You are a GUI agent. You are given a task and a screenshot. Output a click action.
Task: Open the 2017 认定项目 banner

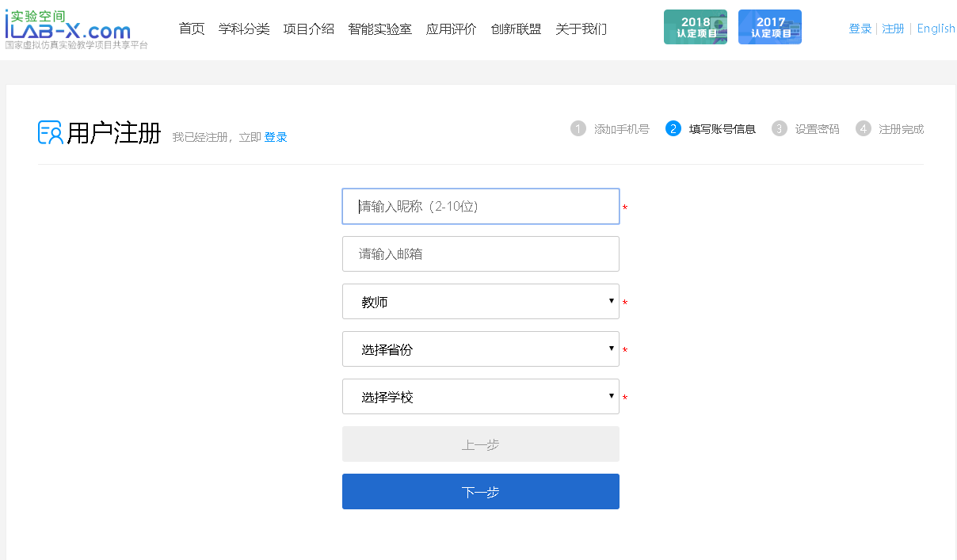tap(769, 27)
